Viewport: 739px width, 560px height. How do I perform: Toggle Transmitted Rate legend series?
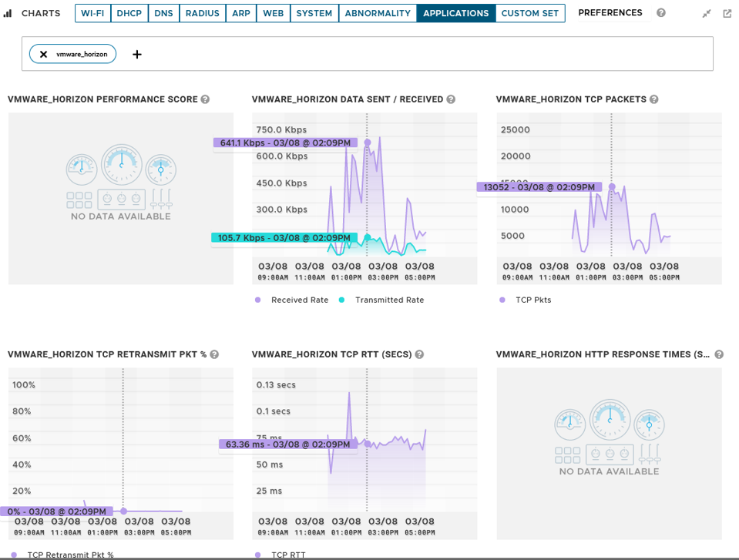click(x=381, y=300)
